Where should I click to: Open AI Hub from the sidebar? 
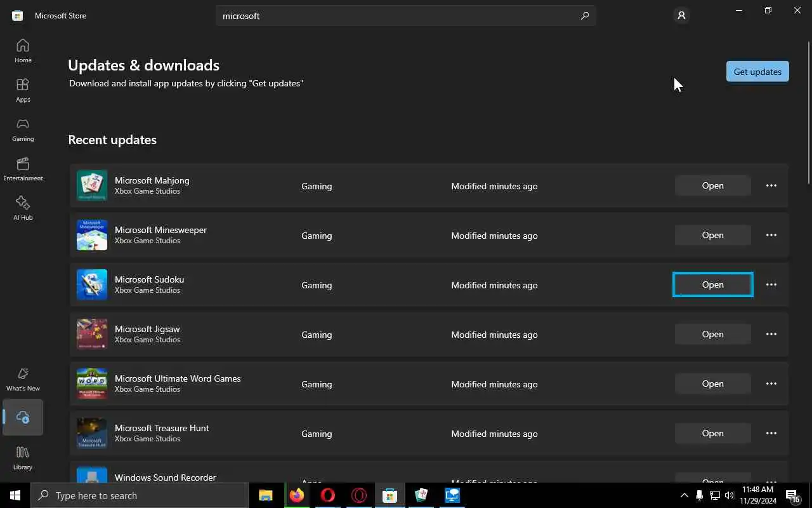tap(23, 208)
